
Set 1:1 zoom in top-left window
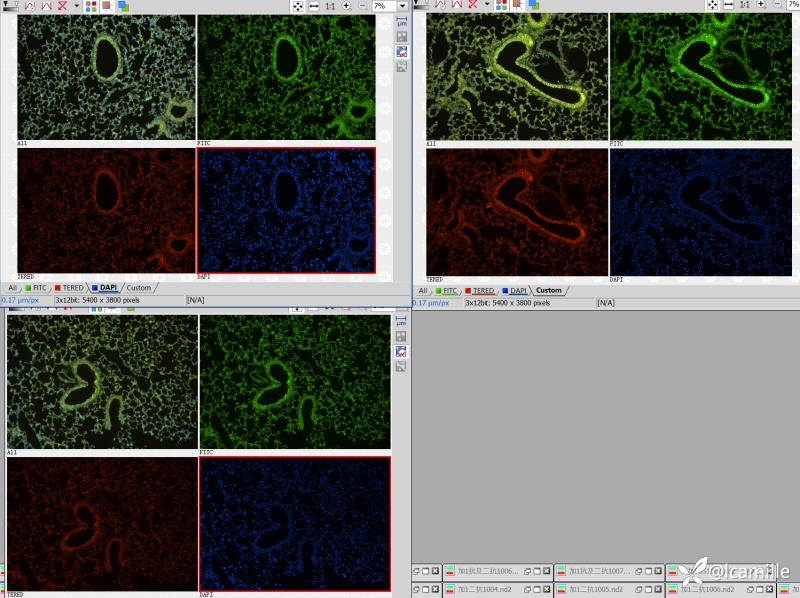[330, 6]
